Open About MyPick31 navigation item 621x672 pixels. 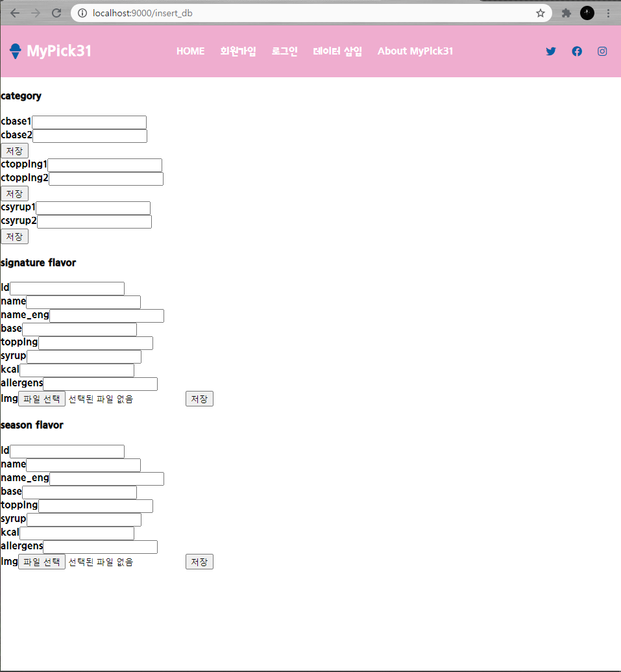pos(415,51)
